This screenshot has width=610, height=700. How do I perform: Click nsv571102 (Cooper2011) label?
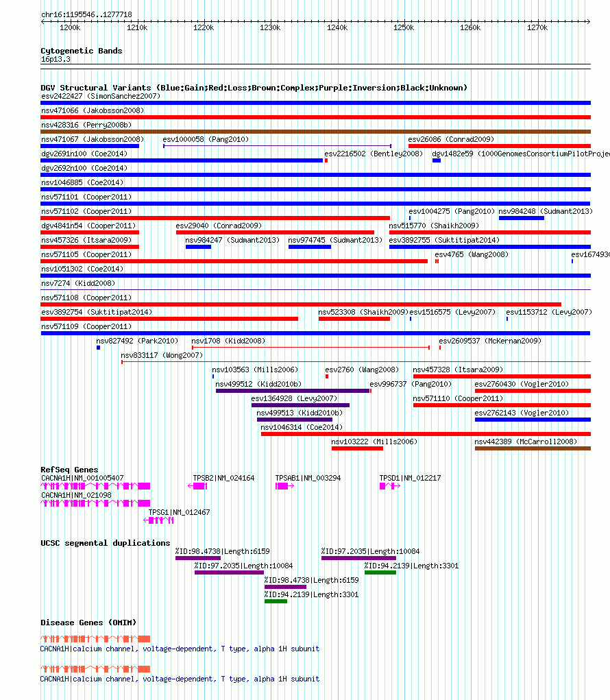coord(86,210)
